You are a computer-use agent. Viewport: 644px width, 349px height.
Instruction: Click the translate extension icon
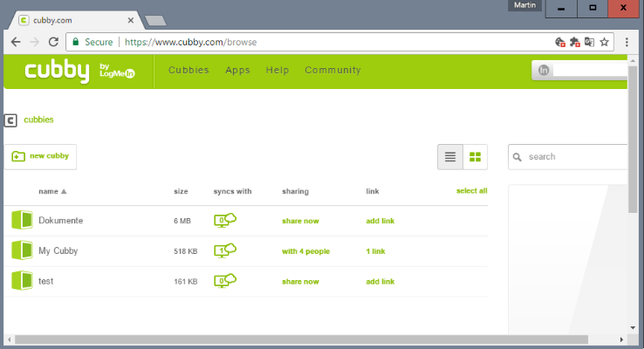click(589, 42)
